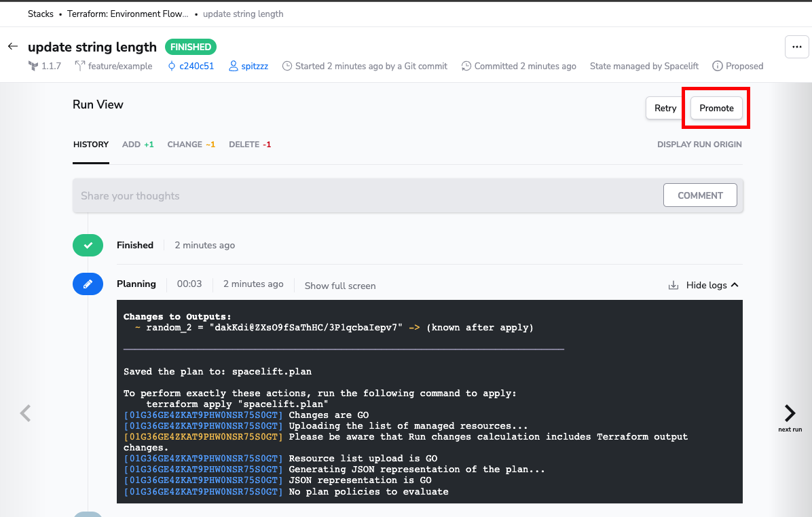Screen dimensions: 812x517
Task: Click the Proposed info icon
Action: 719,66
